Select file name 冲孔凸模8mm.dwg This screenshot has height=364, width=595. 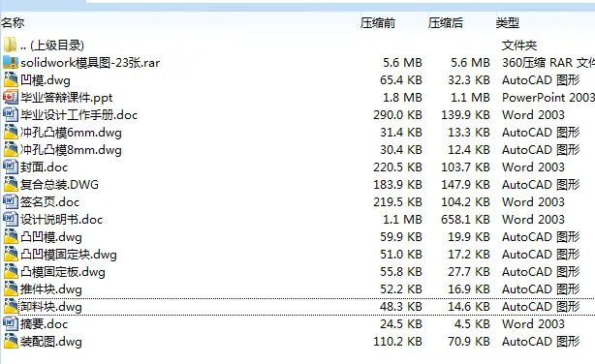click(x=71, y=150)
